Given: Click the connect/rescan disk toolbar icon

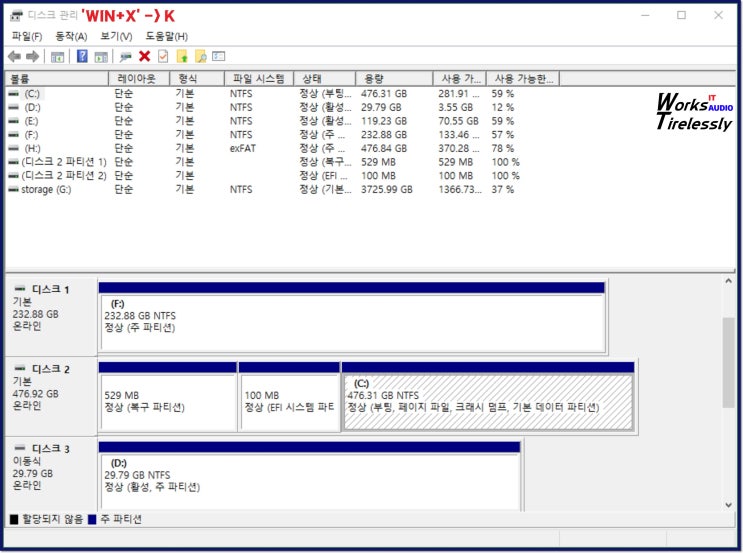Looking at the screenshot, I should click(x=125, y=57).
